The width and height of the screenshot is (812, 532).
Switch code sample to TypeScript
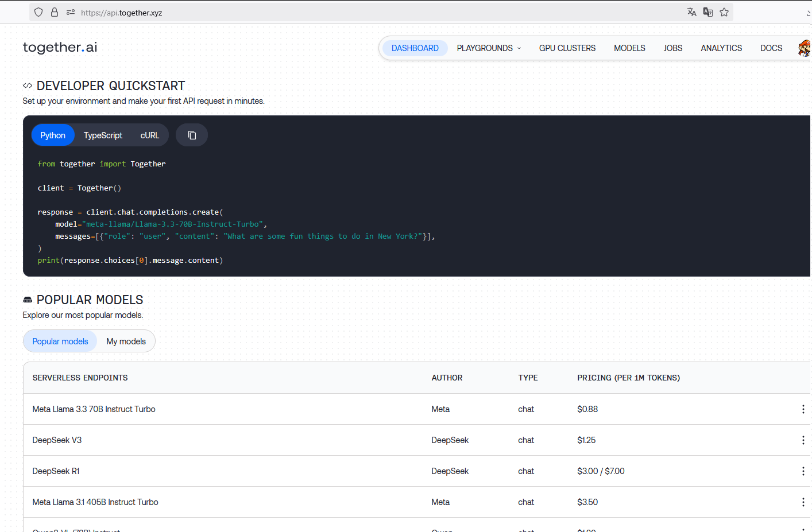point(103,135)
